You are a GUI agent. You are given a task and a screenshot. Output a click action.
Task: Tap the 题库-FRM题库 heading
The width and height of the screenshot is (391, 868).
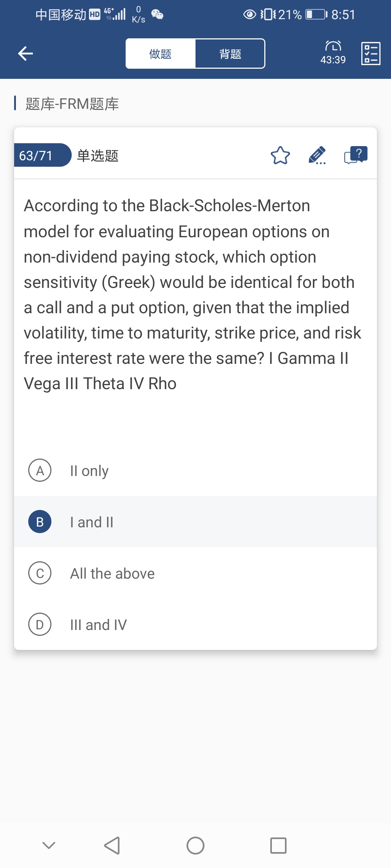72,104
